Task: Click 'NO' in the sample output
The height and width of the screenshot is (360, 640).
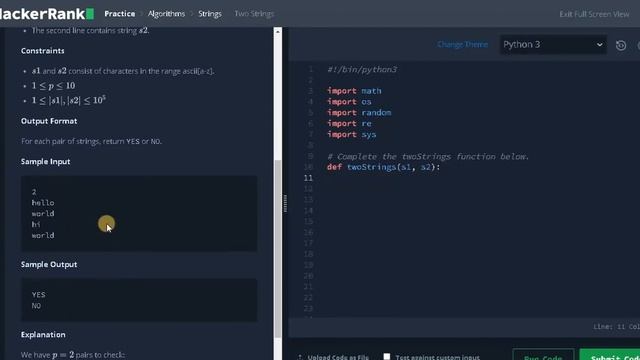Action: coord(36,306)
